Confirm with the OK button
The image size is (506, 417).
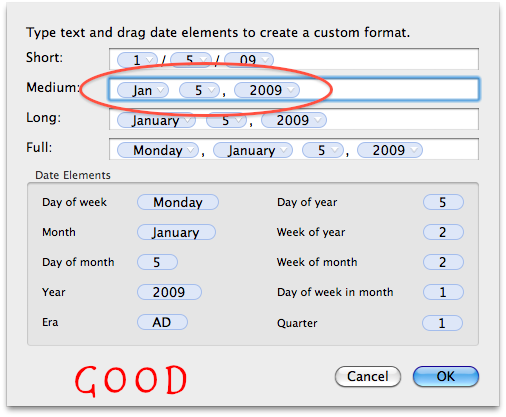click(446, 377)
